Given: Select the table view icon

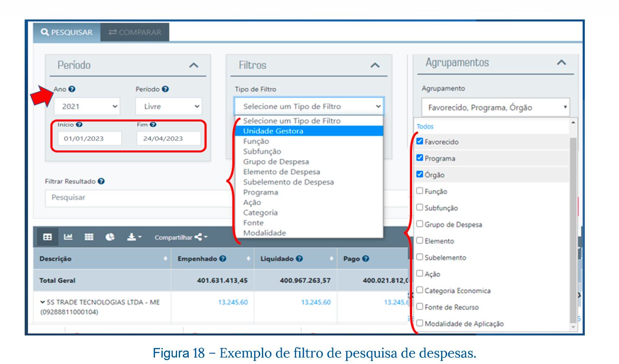Looking at the screenshot, I should point(48,237).
